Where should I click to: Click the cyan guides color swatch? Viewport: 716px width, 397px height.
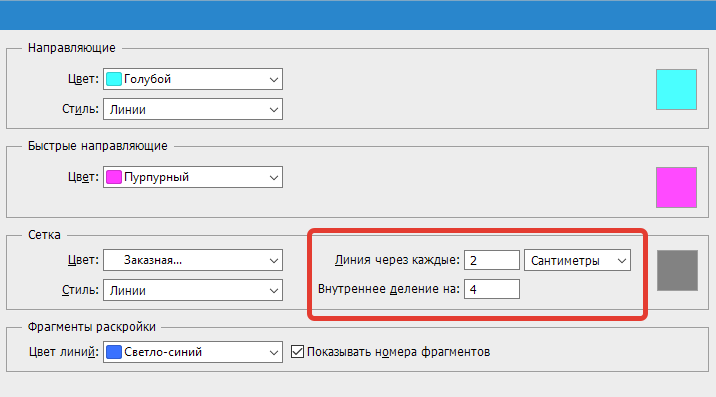point(676,90)
